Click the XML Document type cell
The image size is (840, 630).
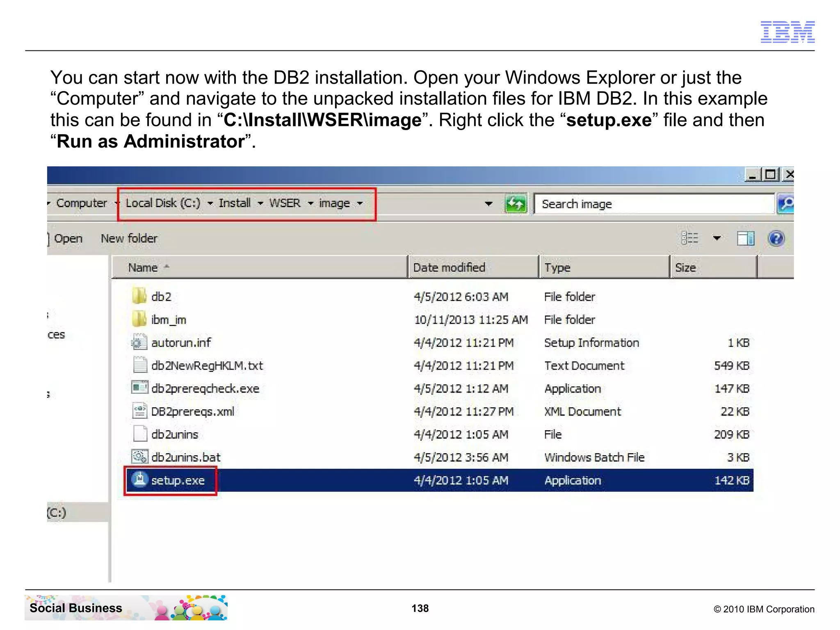582,411
